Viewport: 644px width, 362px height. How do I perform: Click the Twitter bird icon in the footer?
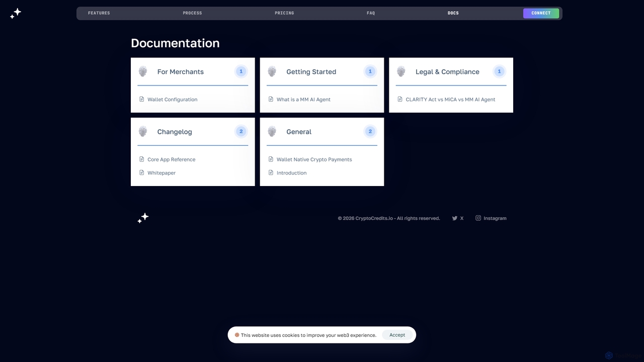pos(455,218)
